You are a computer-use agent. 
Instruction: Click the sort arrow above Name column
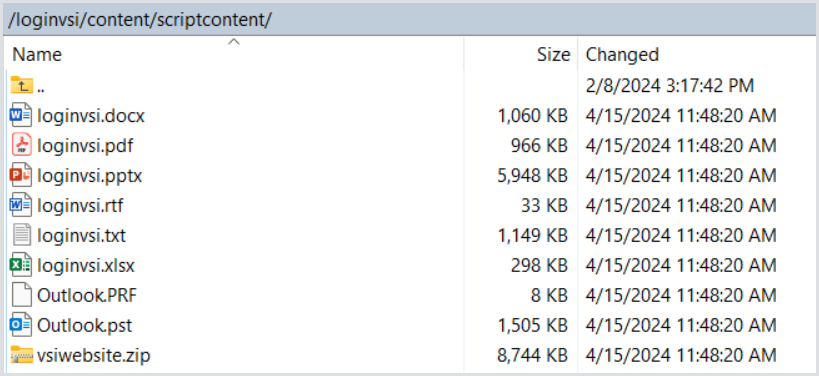[234, 42]
